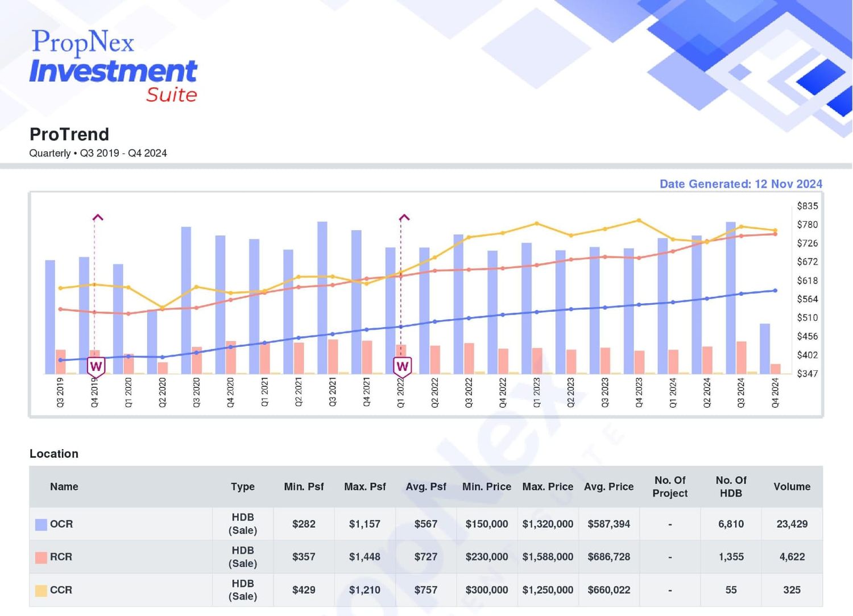The image size is (853, 616).
Task: Click the Date Generated 12 Nov 2024 text
Action: 741,184
